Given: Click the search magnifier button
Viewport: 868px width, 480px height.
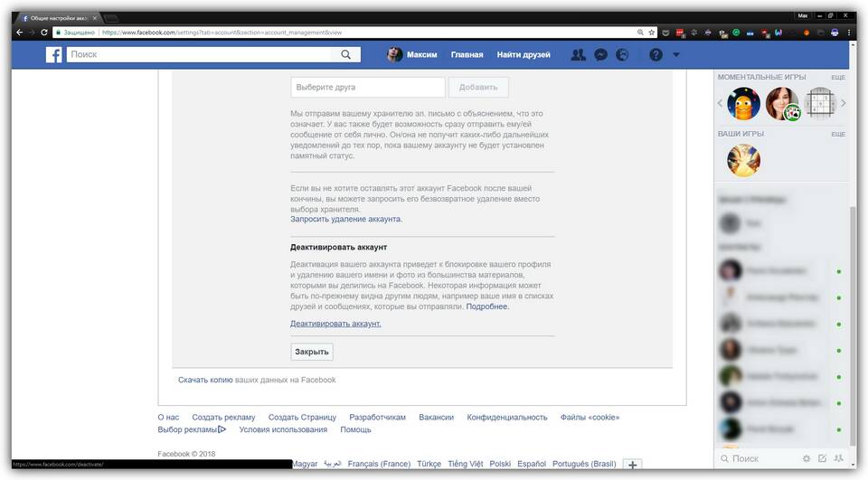Looking at the screenshot, I should 346,55.
